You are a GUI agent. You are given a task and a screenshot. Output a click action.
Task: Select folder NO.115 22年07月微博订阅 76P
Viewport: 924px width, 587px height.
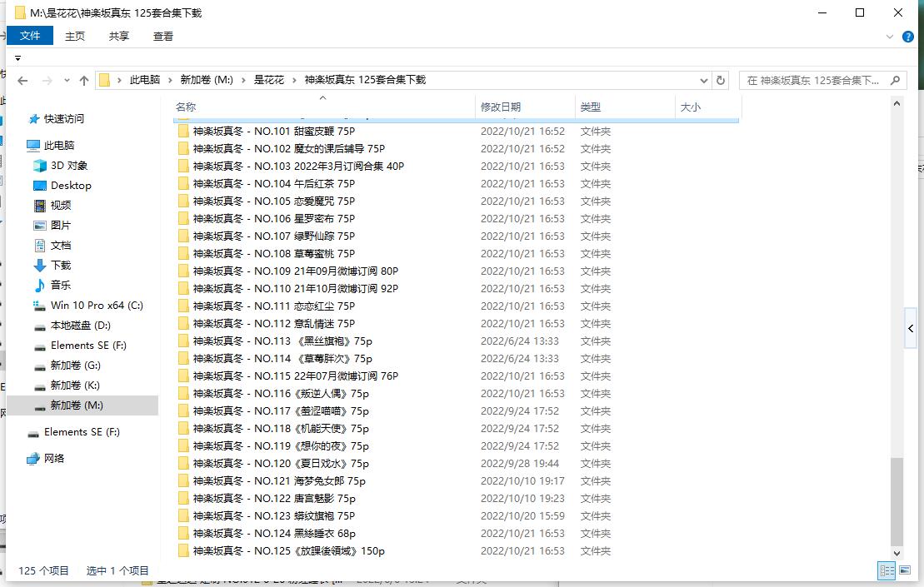295,376
